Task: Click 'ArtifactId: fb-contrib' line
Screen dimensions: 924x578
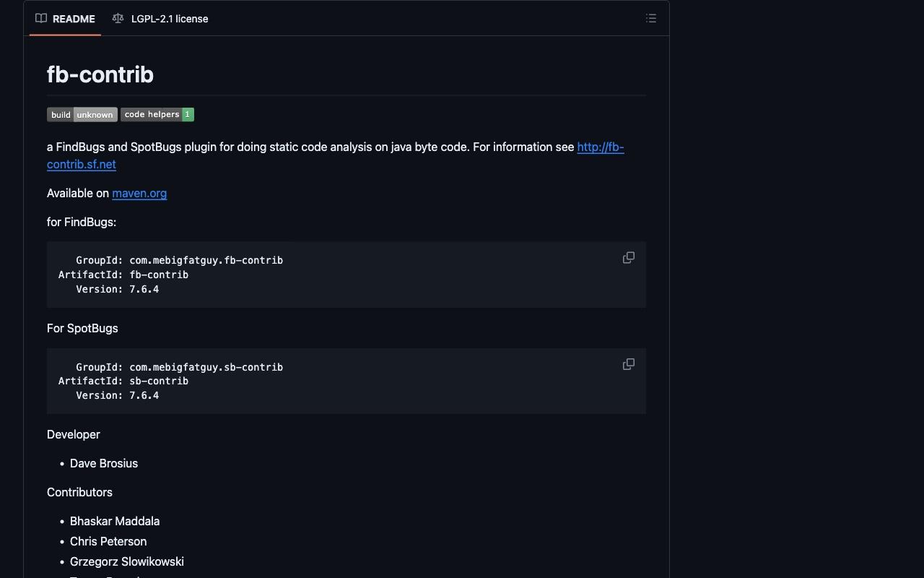Action: tap(123, 275)
